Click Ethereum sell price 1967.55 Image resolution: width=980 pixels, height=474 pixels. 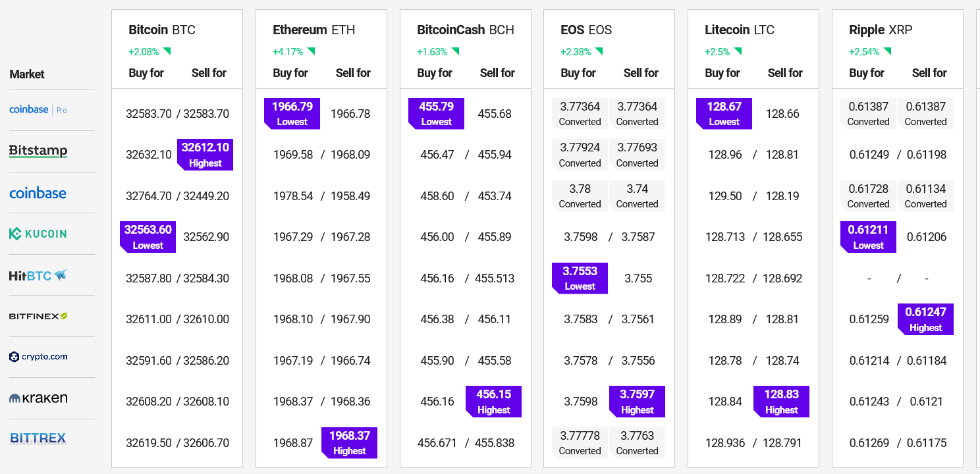tap(350, 278)
